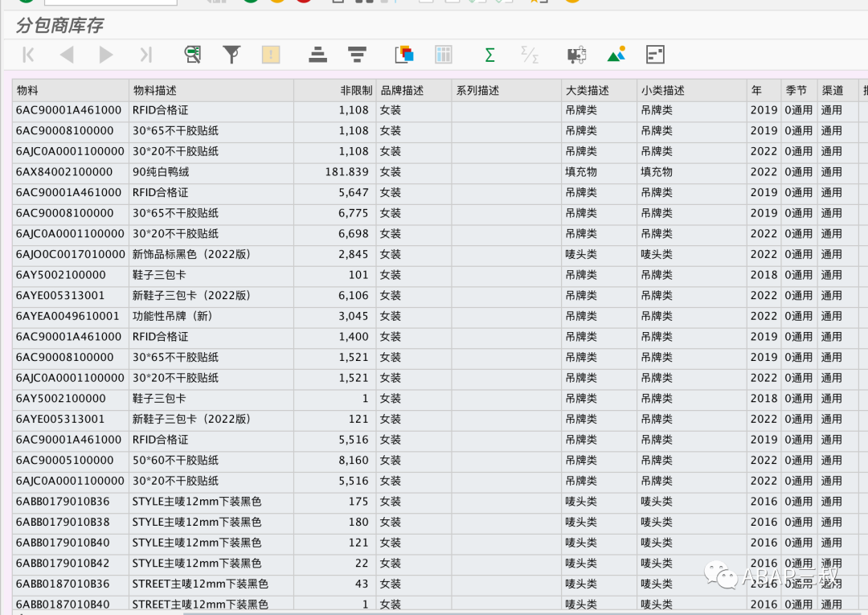This screenshot has width=868, height=615.
Task: Go to next page arrow
Action: 106,55
